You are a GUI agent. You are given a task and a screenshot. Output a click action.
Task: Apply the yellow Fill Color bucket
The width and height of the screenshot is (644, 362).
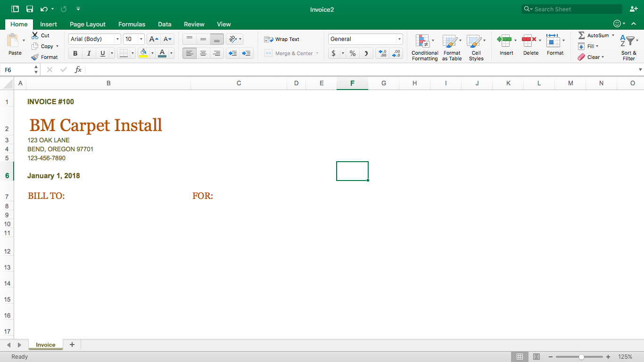point(143,53)
